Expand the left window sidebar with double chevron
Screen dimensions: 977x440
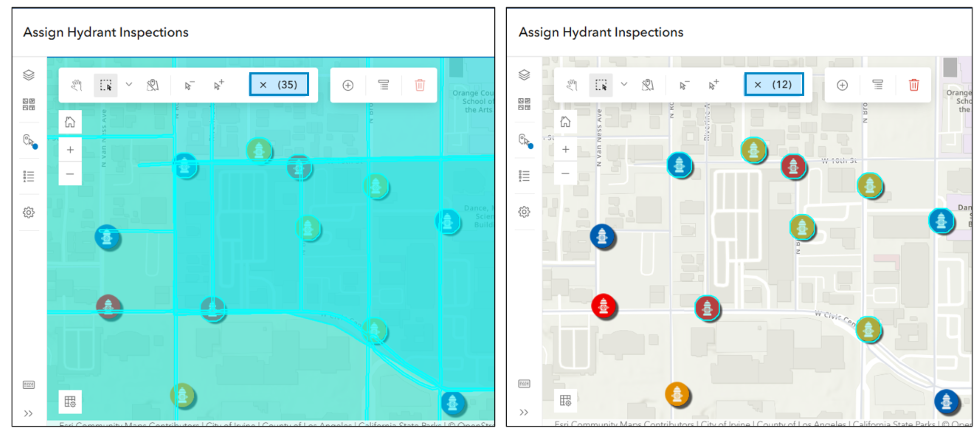click(x=28, y=413)
